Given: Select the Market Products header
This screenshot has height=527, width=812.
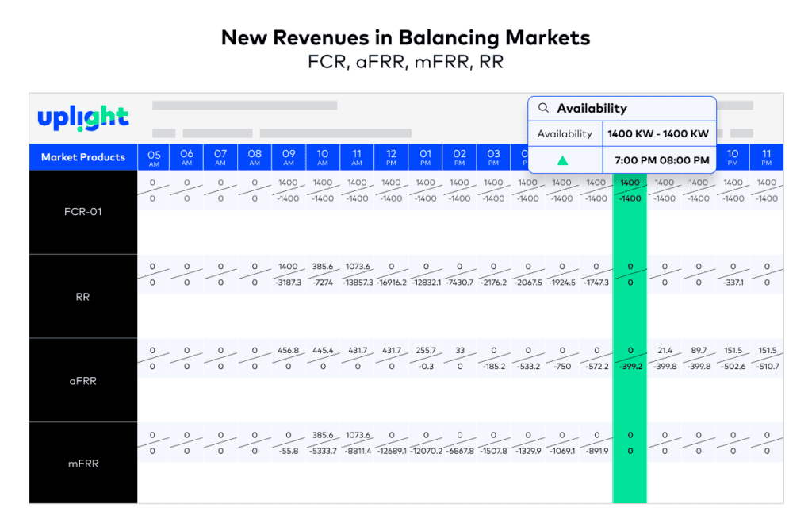Looking at the screenshot, I should point(83,157).
